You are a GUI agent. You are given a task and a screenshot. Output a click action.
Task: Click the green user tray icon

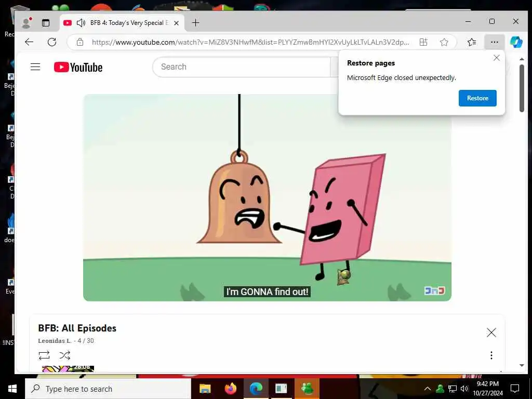tap(440, 389)
